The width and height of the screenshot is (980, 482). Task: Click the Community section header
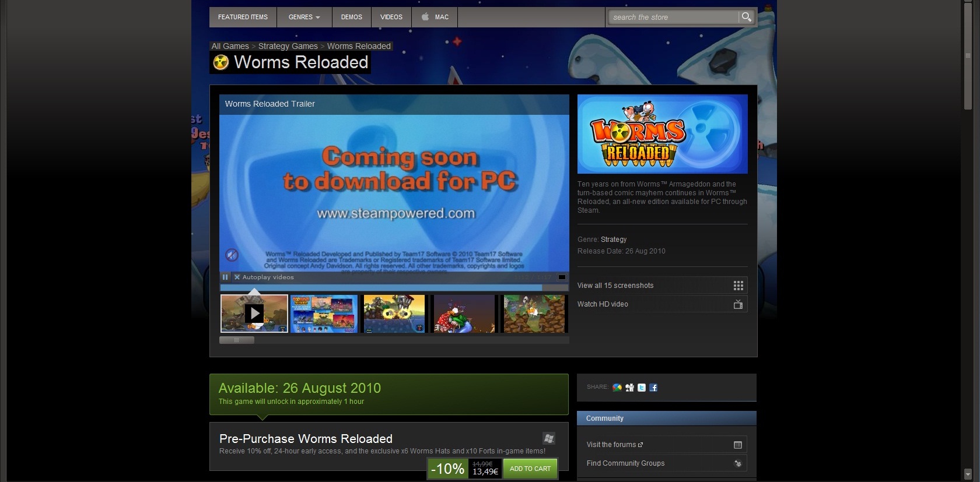pos(667,418)
